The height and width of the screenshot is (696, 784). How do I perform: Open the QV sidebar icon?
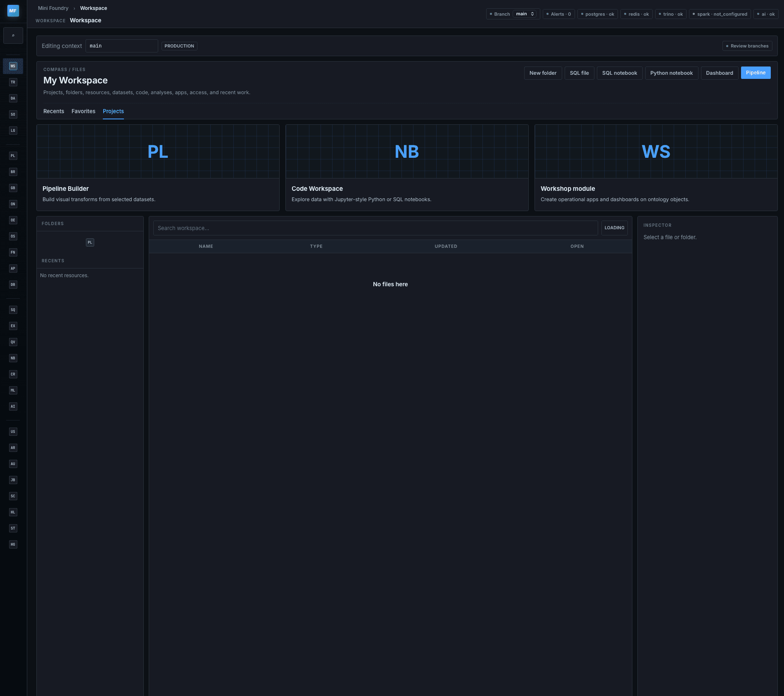coord(13,342)
